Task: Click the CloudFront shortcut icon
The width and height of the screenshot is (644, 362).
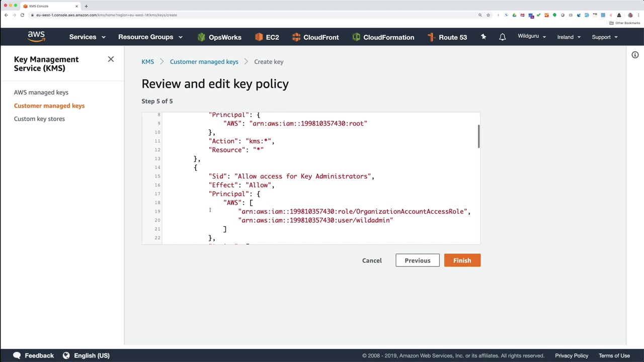Action: [296, 37]
